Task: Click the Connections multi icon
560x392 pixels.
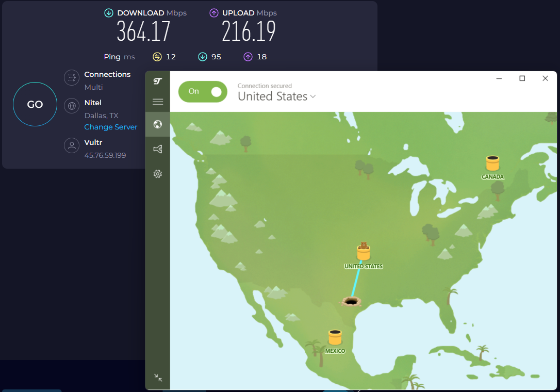Action: click(x=72, y=77)
